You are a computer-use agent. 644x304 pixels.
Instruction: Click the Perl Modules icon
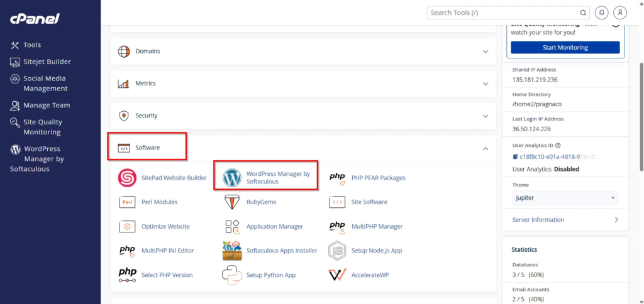tap(127, 202)
